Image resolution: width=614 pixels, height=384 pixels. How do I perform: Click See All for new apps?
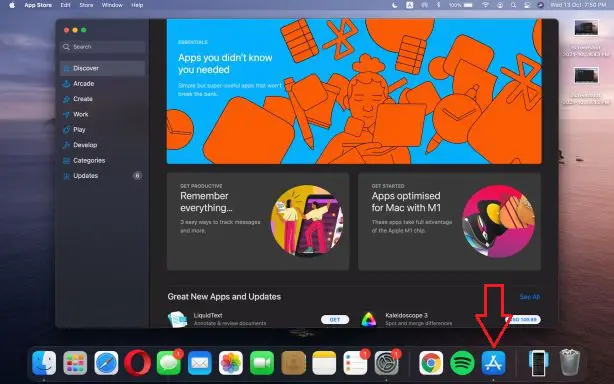coord(529,297)
